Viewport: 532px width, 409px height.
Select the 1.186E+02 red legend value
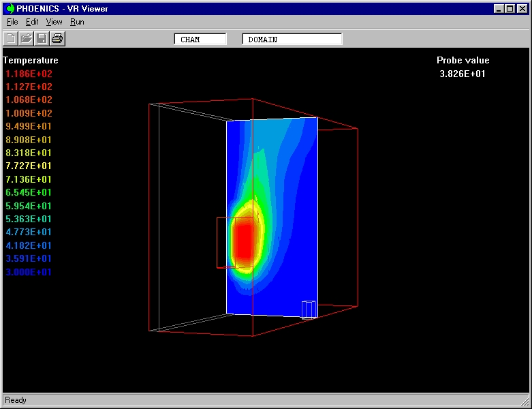click(x=29, y=74)
